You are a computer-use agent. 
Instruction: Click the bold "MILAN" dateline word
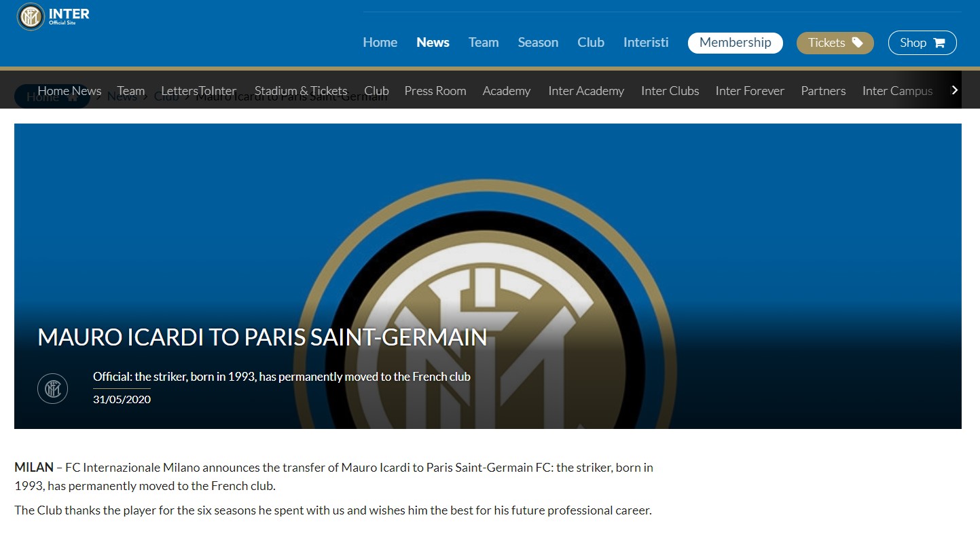point(34,468)
